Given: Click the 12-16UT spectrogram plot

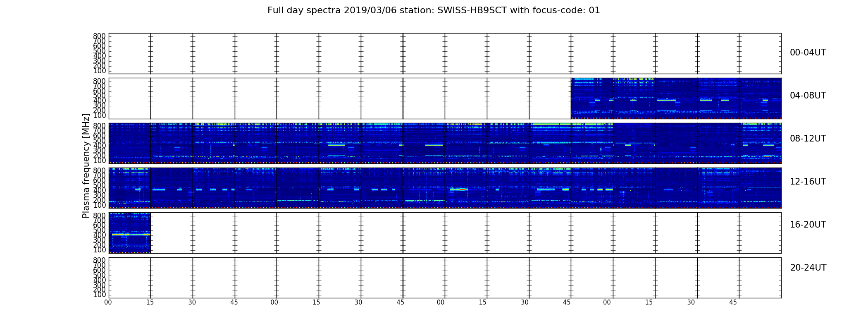Looking at the screenshot, I should coord(445,188).
